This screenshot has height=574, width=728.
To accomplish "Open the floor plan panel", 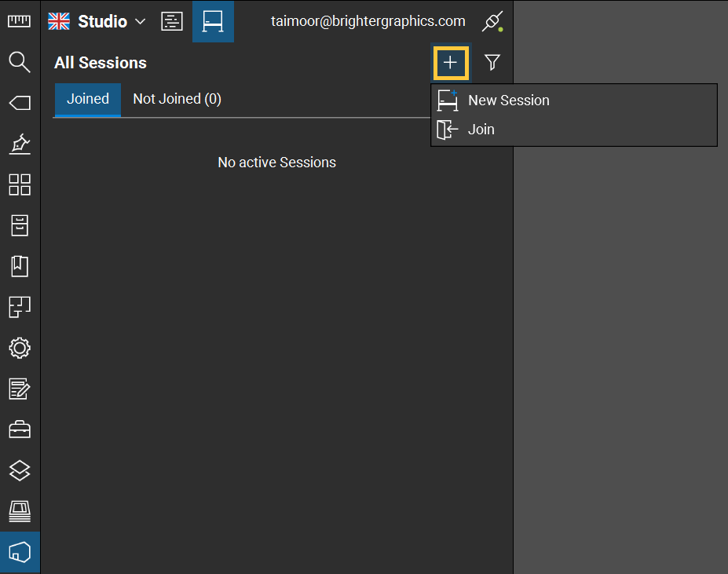I will 19,307.
